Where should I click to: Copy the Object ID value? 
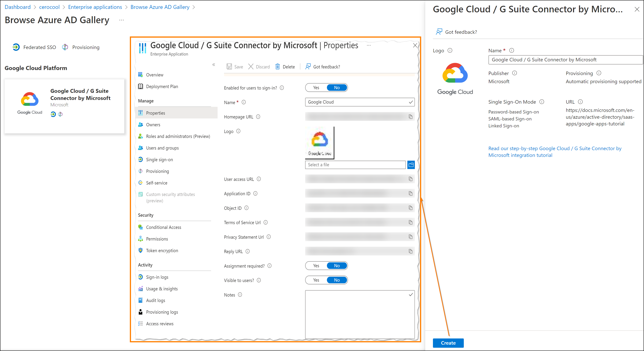[x=411, y=208]
